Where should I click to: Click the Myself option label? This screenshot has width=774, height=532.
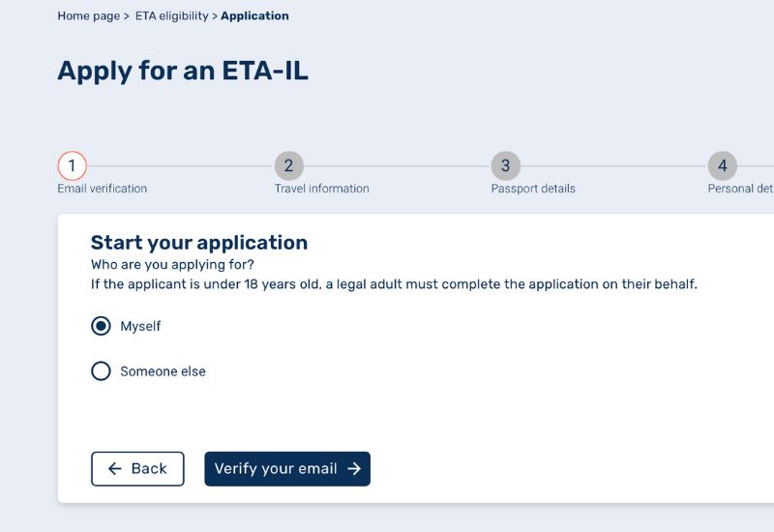(x=140, y=326)
